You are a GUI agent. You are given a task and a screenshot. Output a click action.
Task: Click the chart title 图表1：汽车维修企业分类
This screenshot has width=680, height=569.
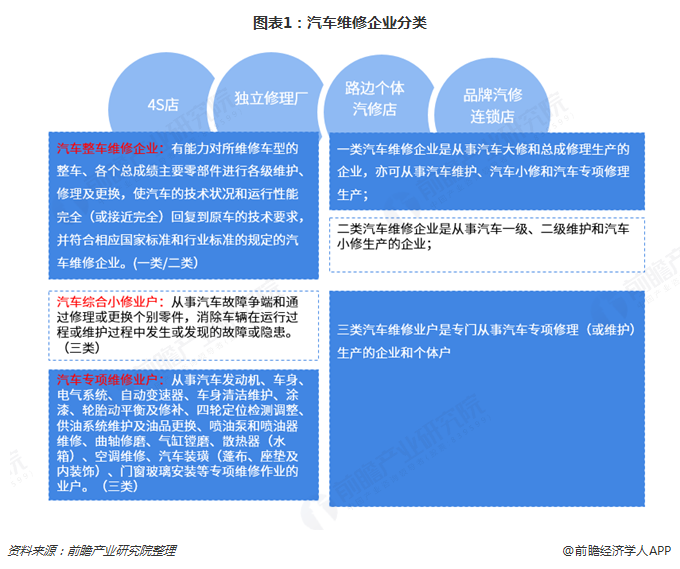click(340, 23)
